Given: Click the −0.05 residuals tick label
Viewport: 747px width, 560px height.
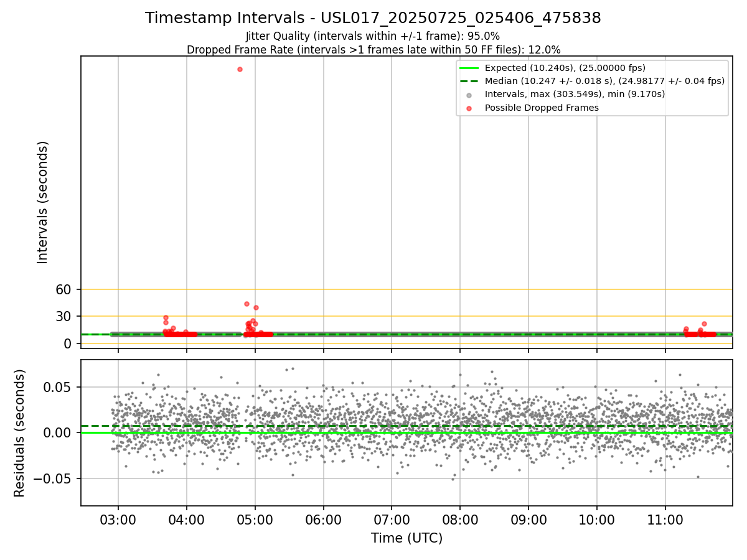Looking at the screenshot, I should 53,478.
